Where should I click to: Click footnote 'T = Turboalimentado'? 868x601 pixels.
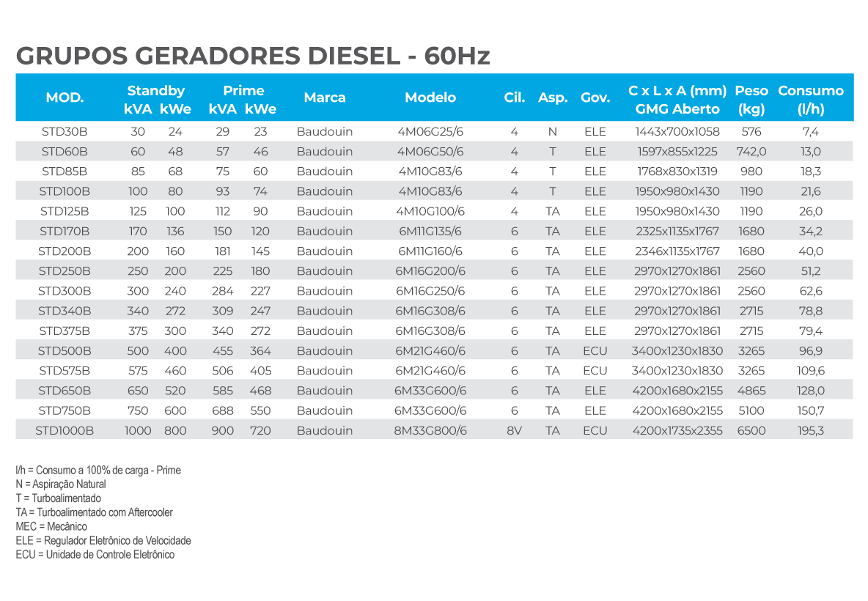[x=59, y=498]
